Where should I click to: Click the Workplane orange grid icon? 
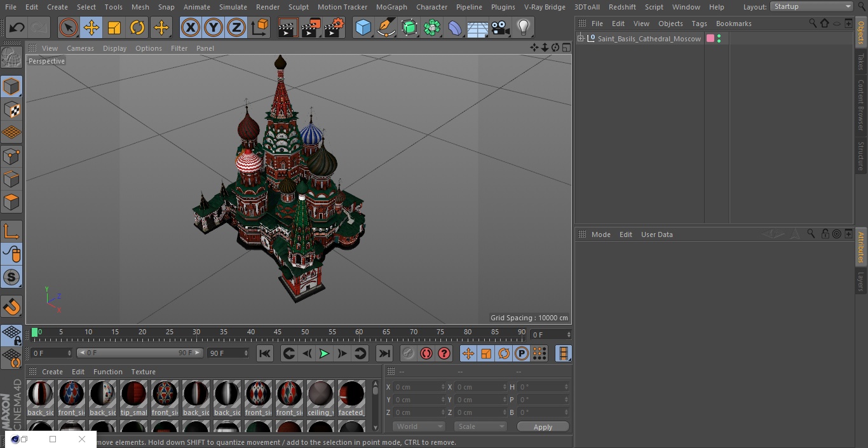[x=11, y=133]
